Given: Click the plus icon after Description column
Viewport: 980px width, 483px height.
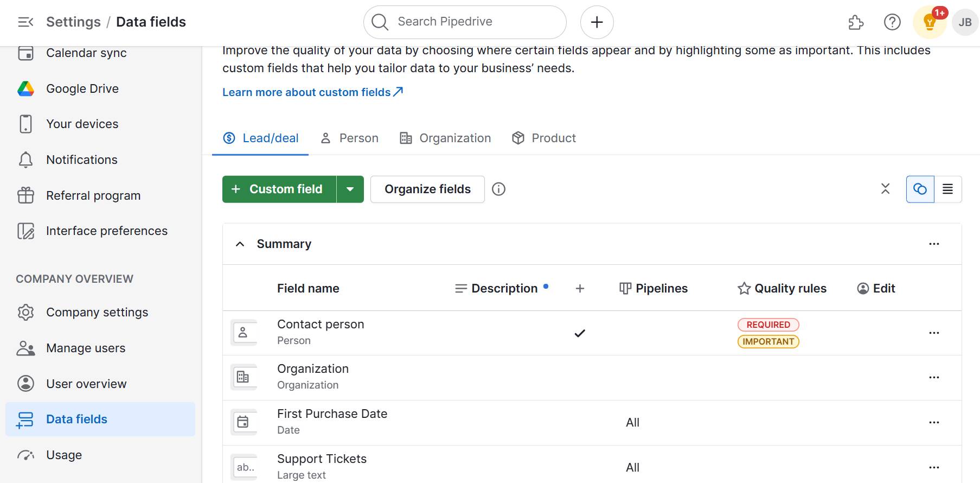Looking at the screenshot, I should 580,288.
